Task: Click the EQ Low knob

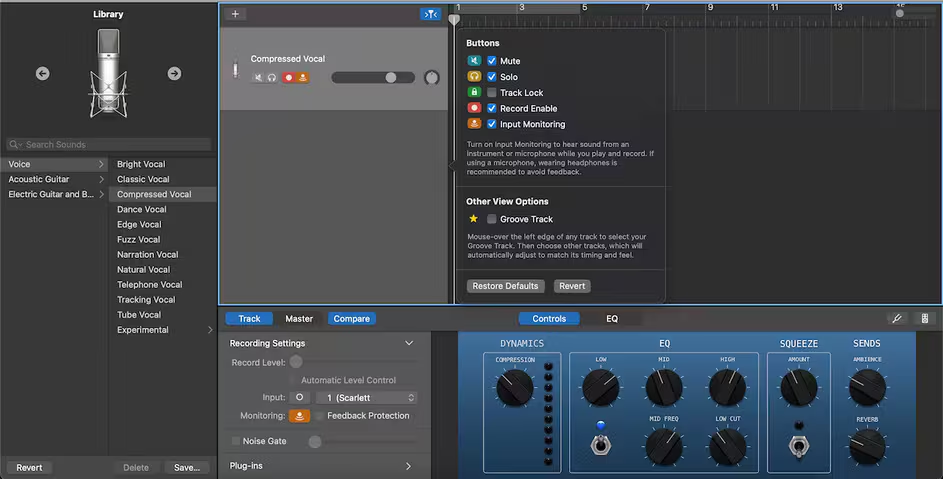Action: [601, 388]
